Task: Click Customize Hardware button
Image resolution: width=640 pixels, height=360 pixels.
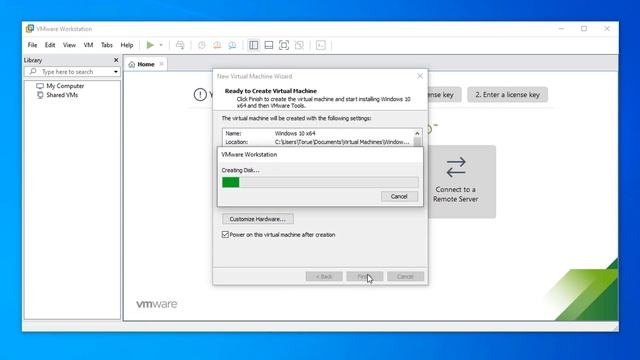Action: click(x=258, y=219)
